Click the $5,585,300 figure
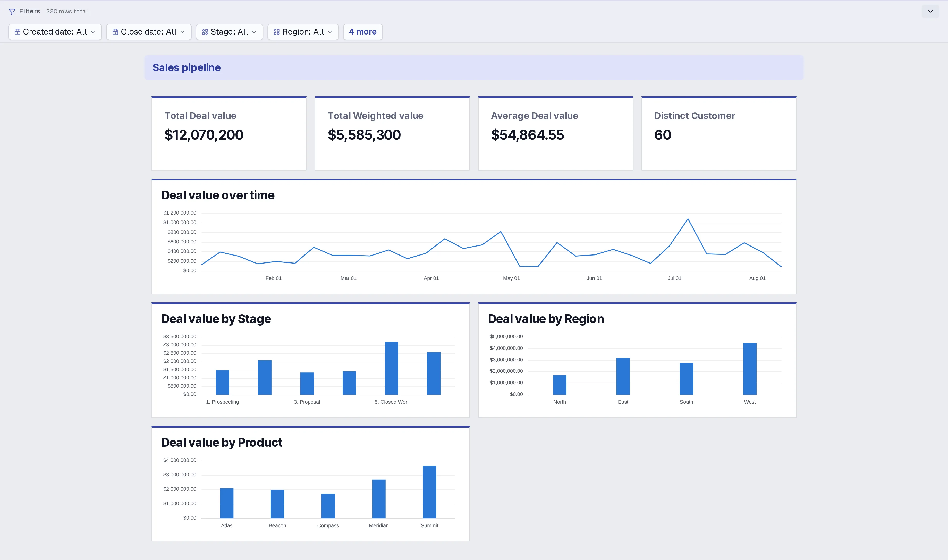 364,135
